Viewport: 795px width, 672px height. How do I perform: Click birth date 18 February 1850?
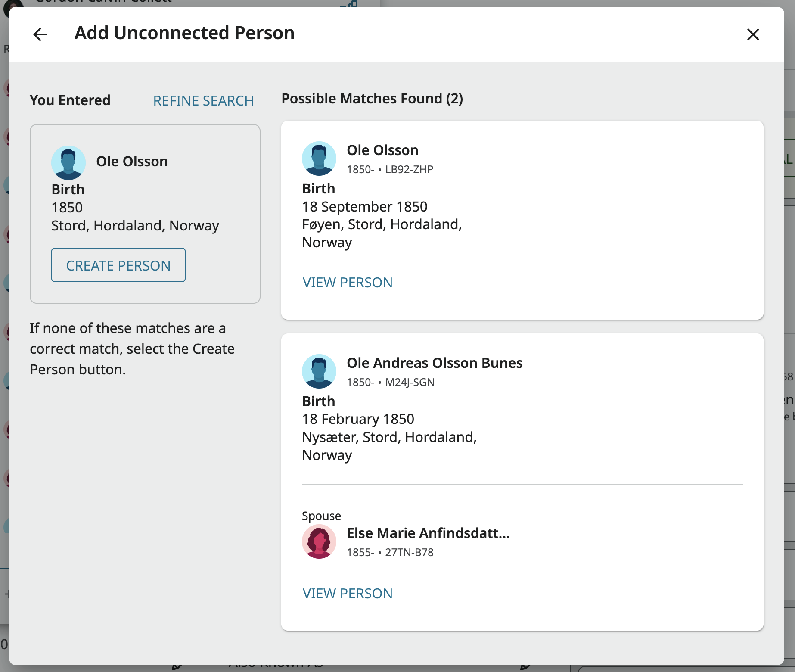[x=358, y=419]
